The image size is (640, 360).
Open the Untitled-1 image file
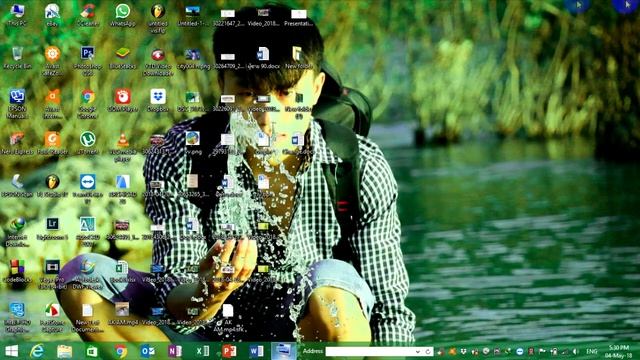(x=193, y=15)
